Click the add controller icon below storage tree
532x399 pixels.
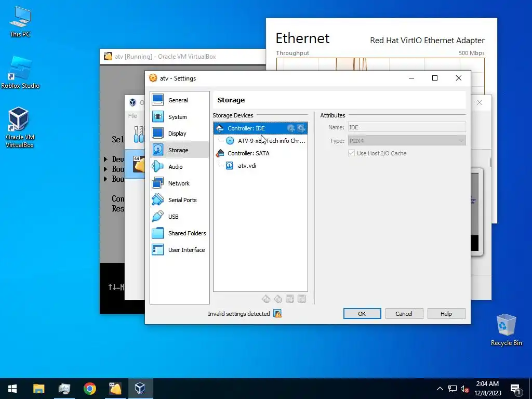(x=266, y=299)
